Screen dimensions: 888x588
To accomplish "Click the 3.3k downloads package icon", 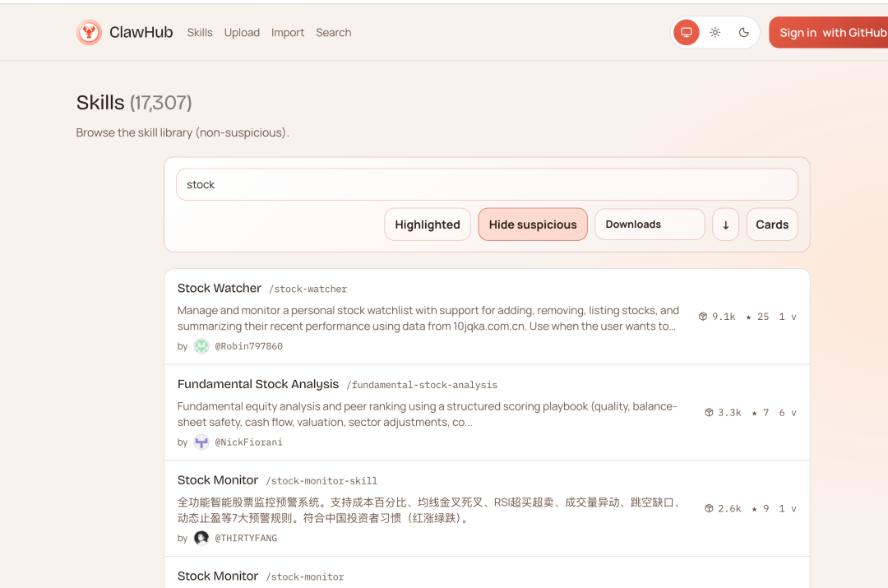I will click(709, 412).
